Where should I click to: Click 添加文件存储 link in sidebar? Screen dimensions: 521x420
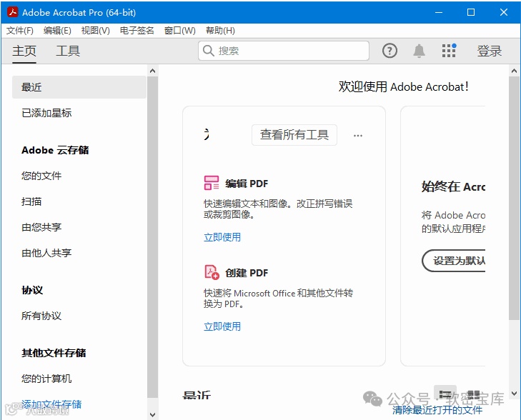click(x=51, y=404)
